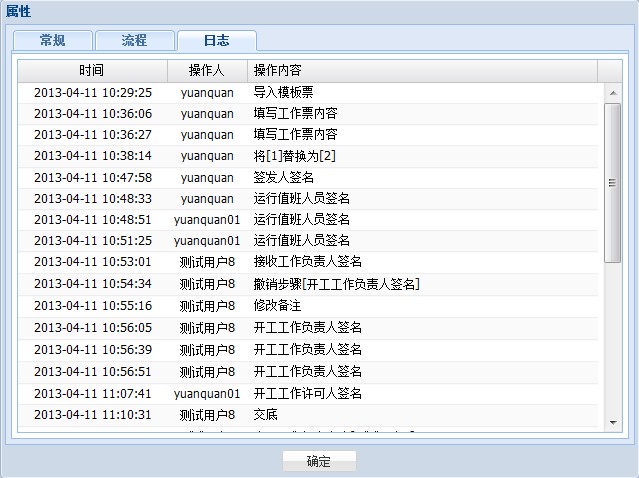Select the 修改备注 log entry

click(x=277, y=306)
